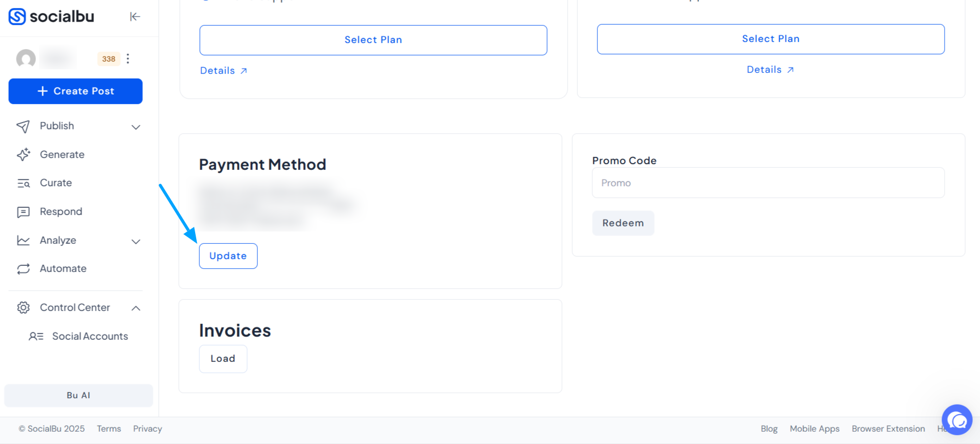Open the Privacy link in the footer
The image size is (980, 444).
tap(147, 429)
